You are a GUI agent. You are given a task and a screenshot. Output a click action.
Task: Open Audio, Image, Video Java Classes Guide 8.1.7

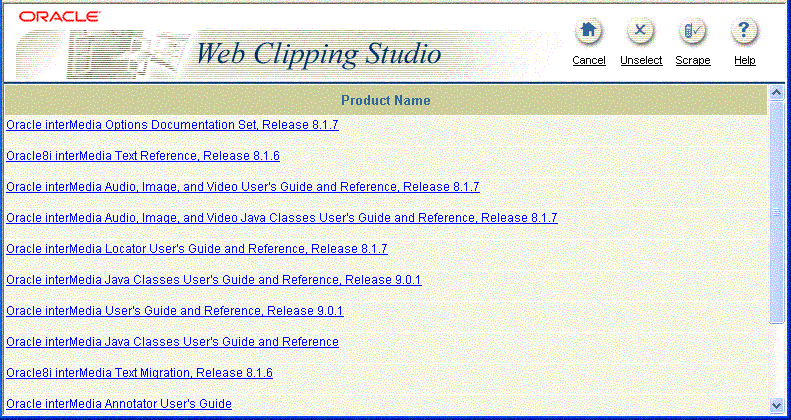281,218
